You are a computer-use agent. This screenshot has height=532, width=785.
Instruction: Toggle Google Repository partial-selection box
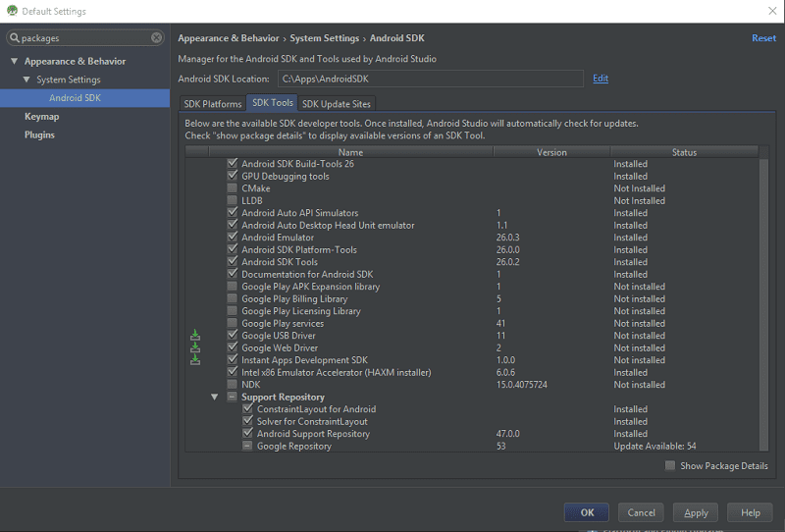point(248,446)
